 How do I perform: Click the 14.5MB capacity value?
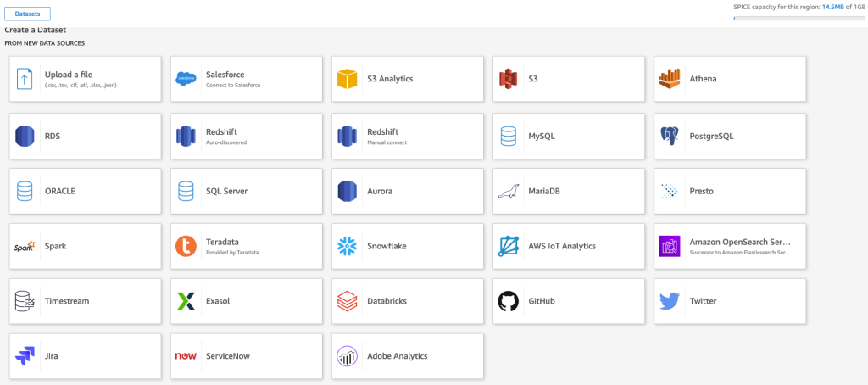[x=833, y=8]
